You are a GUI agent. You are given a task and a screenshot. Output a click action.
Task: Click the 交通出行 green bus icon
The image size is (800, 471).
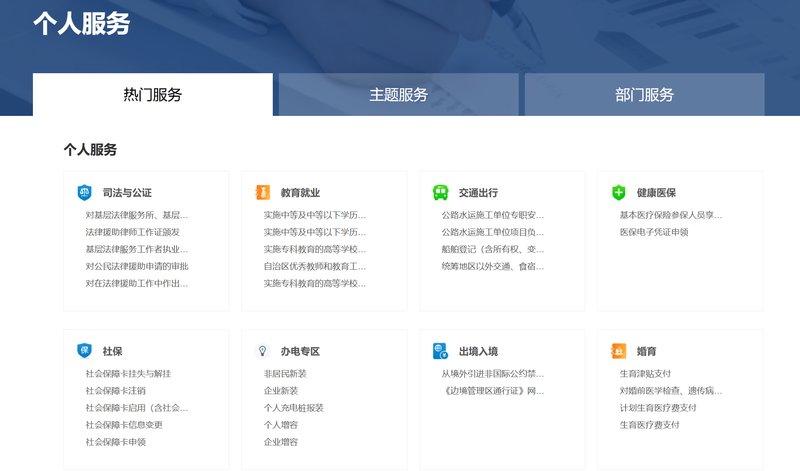(x=440, y=192)
